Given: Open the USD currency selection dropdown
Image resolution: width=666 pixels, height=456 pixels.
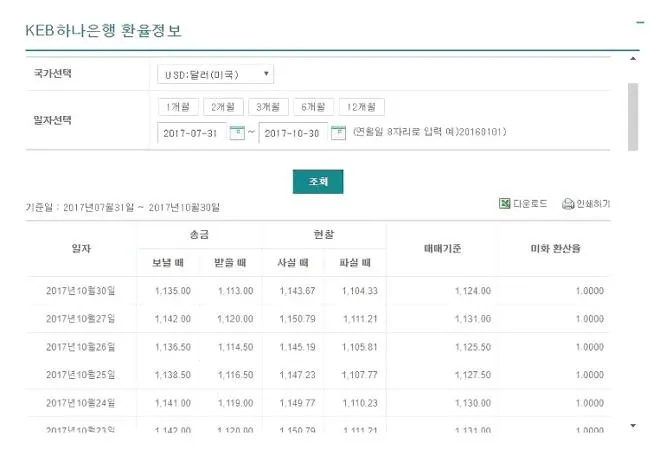Looking at the screenshot, I should [x=215, y=74].
